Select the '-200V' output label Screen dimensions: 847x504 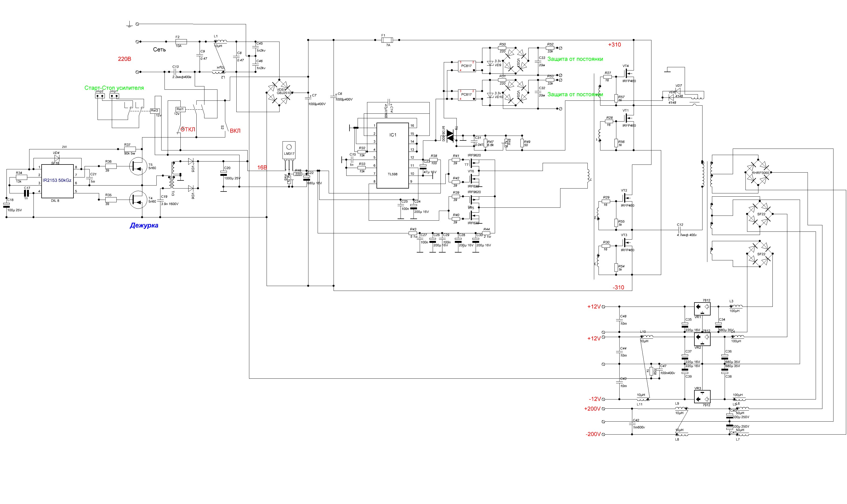pos(593,434)
